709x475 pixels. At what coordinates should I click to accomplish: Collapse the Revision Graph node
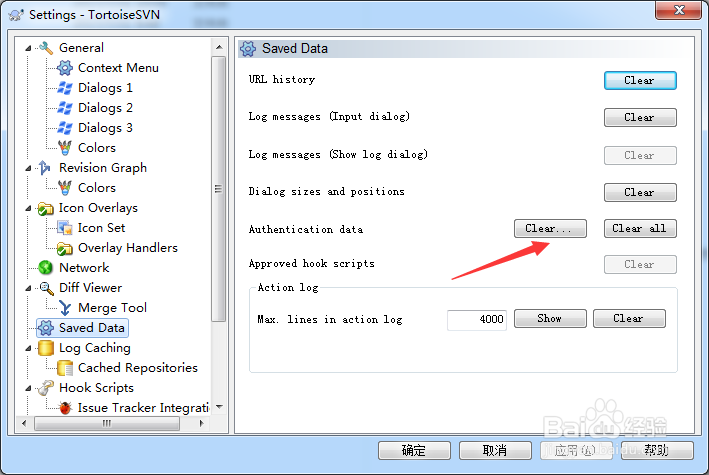point(28,168)
